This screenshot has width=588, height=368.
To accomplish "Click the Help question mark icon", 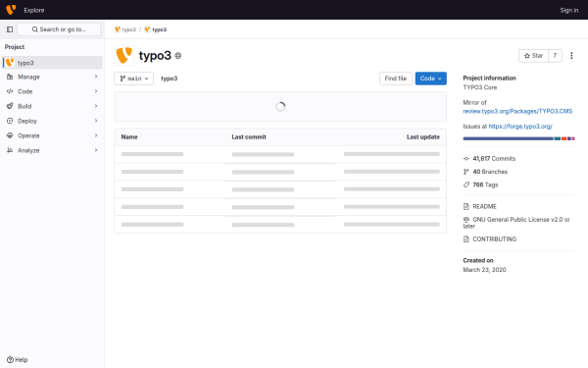I will [x=10, y=360].
